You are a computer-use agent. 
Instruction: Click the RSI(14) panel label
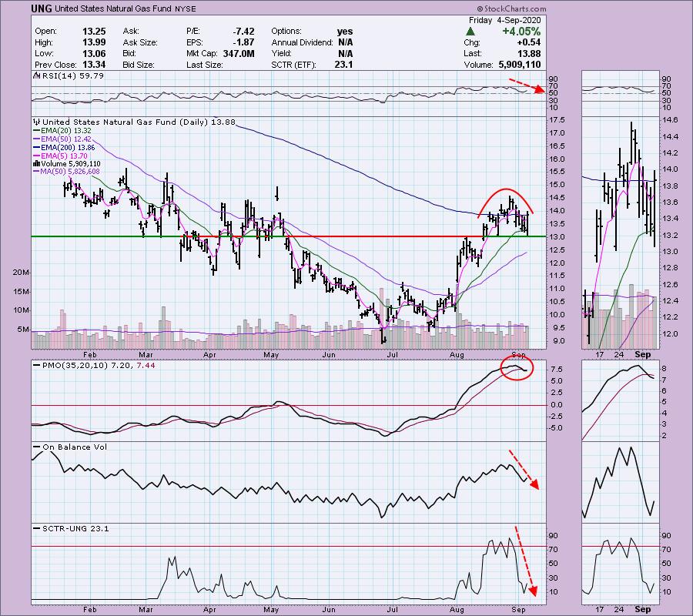(60, 75)
